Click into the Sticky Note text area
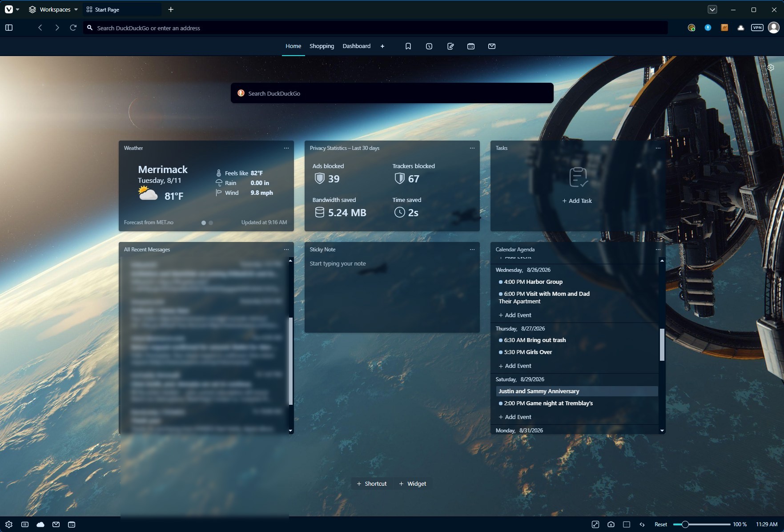Screen dimensions: 784x532 (x=392, y=294)
